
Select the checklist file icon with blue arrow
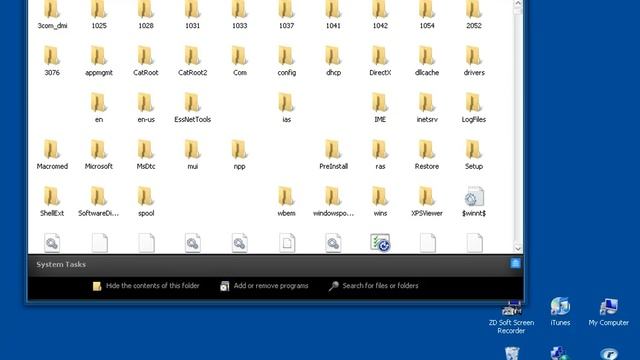click(x=380, y=243)
